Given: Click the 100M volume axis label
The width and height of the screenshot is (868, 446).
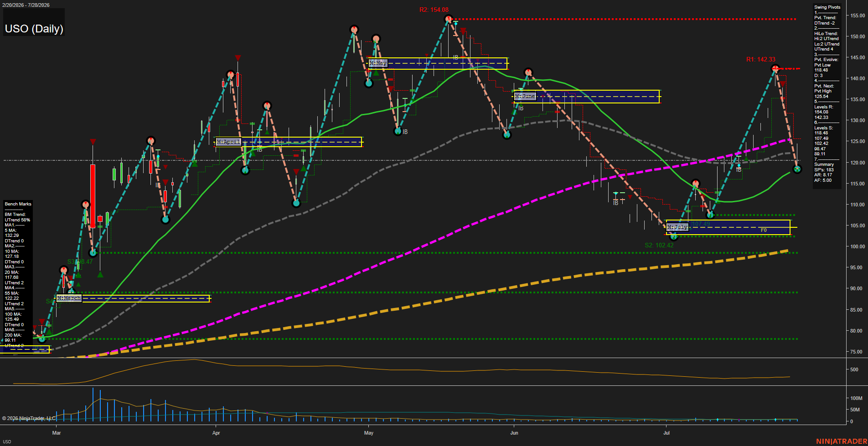Looking at the screenshot, I should pyautogui.click(x=856, y=398).
